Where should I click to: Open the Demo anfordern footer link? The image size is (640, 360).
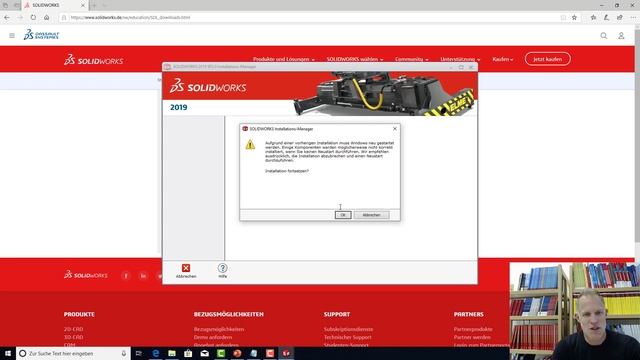213,337
